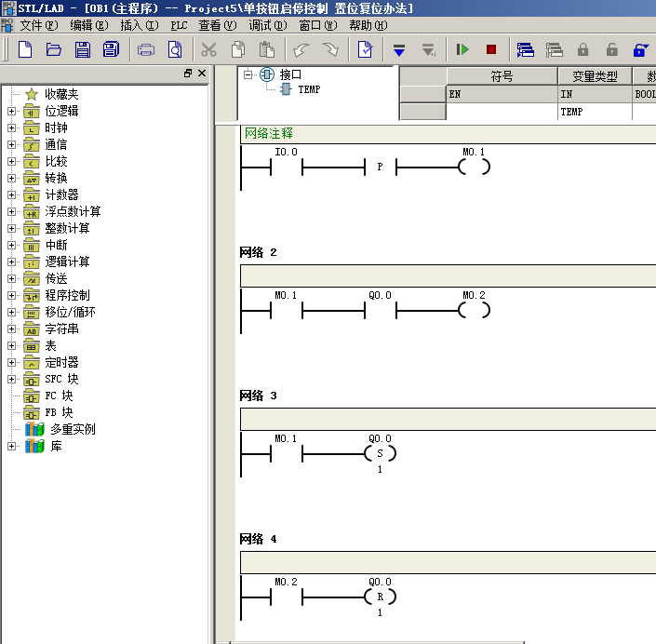Undo the last edit
The width and height of the screenshot is (656, 644).
[301, 50]
